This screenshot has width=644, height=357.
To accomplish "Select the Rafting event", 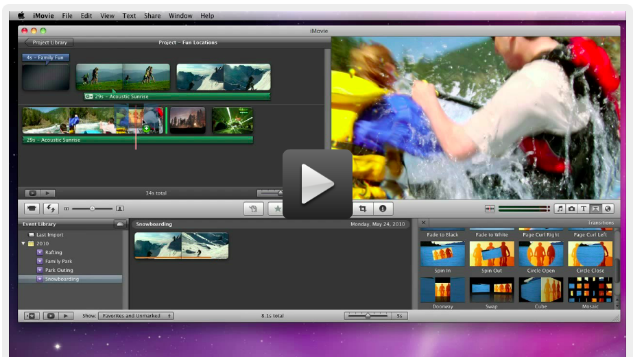I will [x=53, y=252].
